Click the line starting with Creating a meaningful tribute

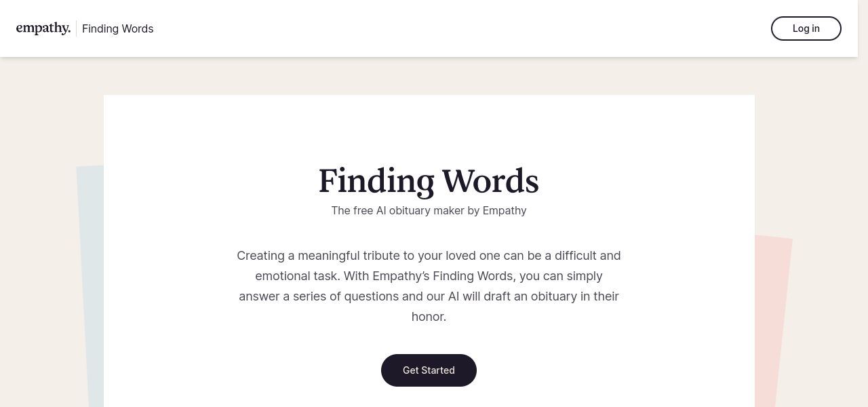(x=429, y=256)
